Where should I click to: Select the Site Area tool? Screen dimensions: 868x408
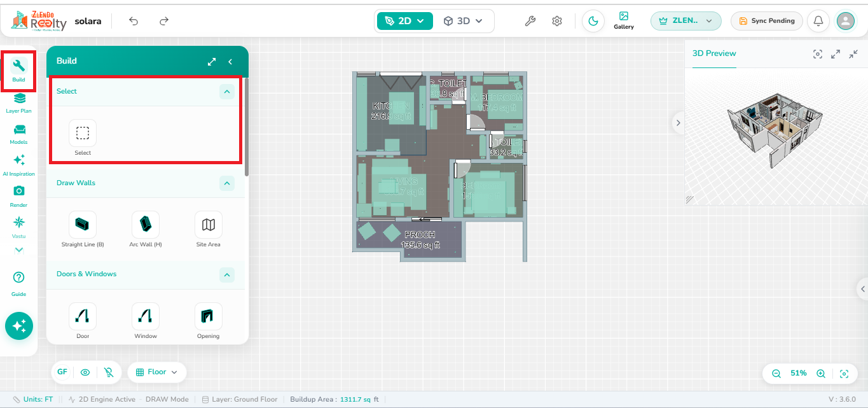[x=209, y=225]
